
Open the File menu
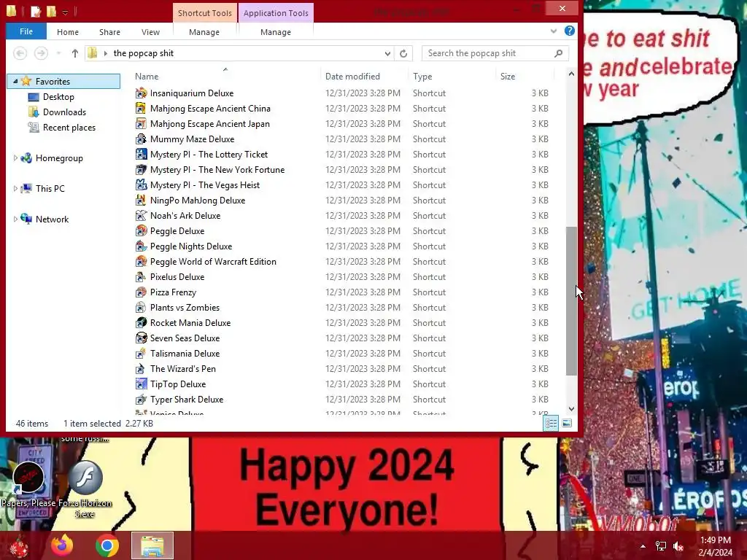pos(26,31)
